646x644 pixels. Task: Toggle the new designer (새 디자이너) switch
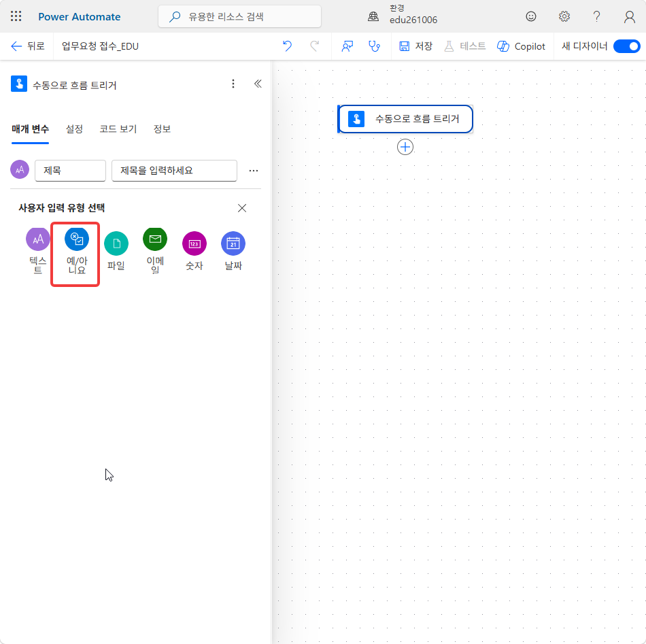(626, 46)
